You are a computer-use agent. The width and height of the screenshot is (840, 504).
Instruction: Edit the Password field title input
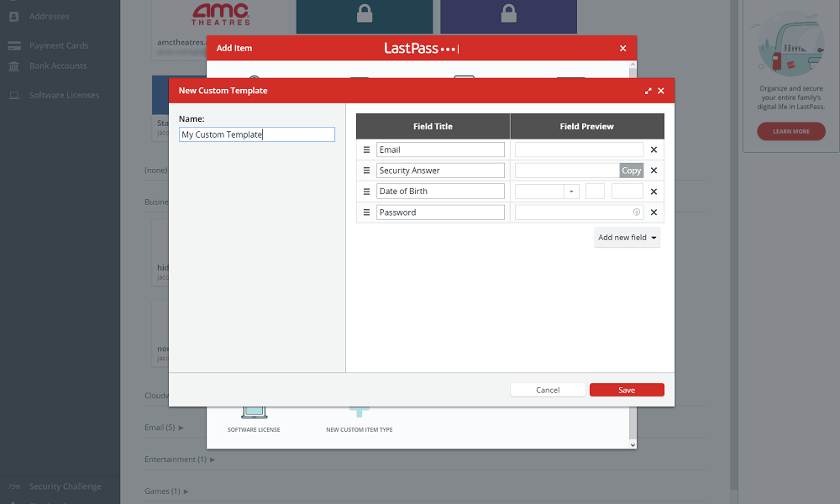[x=440, y=212]
